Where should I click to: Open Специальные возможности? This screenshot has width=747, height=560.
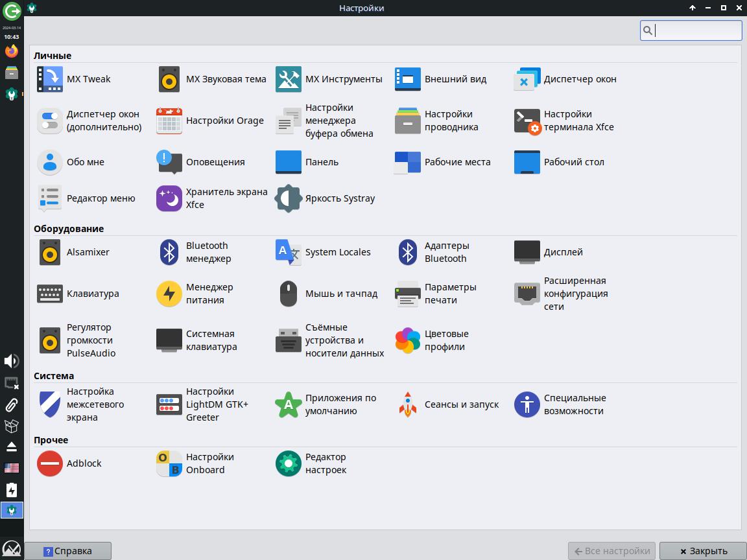tap(561, 404)
